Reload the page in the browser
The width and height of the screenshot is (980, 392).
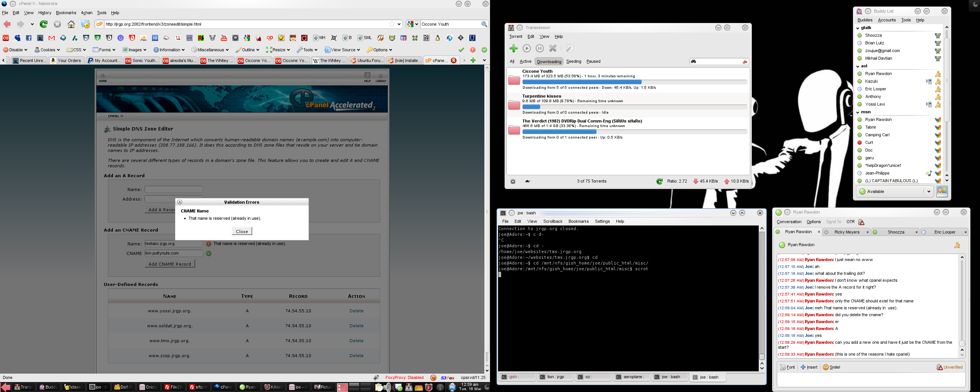tap(44, 24)
